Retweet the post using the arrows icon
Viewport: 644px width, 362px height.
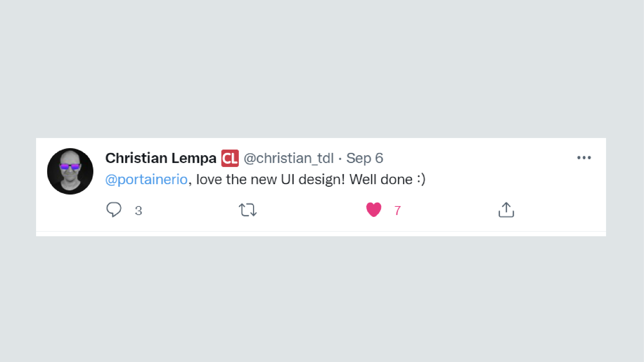(248, 210)
